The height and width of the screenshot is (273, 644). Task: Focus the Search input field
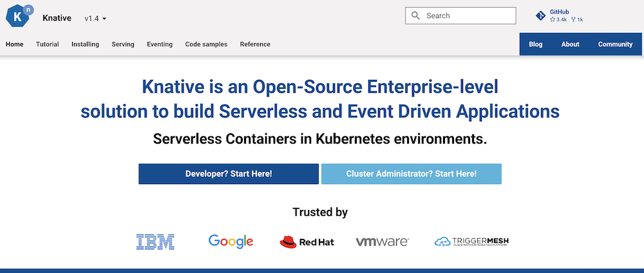[460, 15]
